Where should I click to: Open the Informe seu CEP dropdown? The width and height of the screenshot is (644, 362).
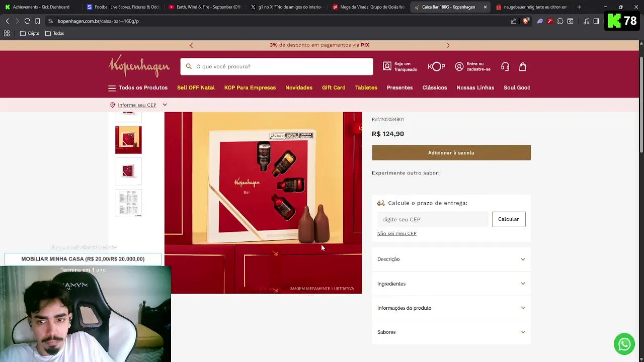click(x=138, y=105)
